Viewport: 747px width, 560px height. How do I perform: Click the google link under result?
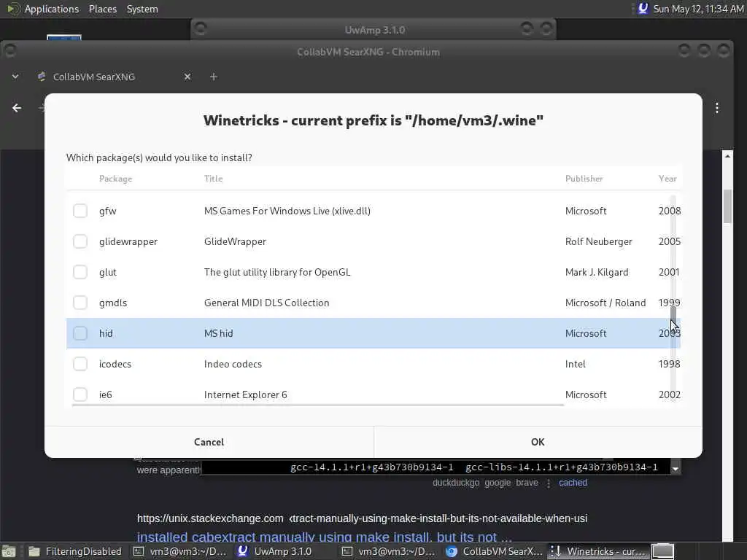tap(498, 483)
